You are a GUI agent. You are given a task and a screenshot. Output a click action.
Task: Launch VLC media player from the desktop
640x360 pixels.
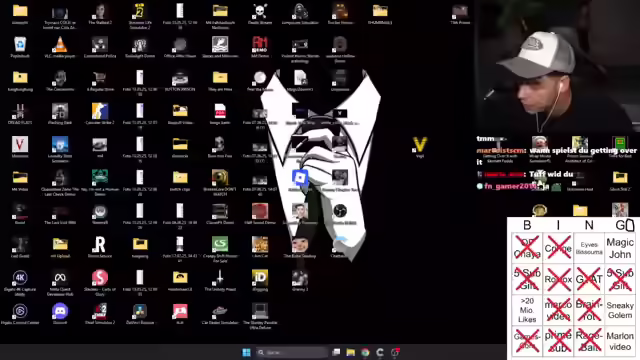coord(60,44)
